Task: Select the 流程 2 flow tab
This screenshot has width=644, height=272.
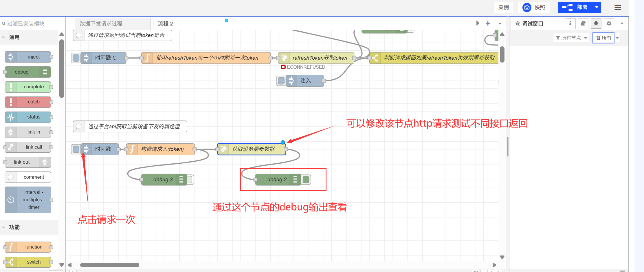Action: click(x=165, y=24)
